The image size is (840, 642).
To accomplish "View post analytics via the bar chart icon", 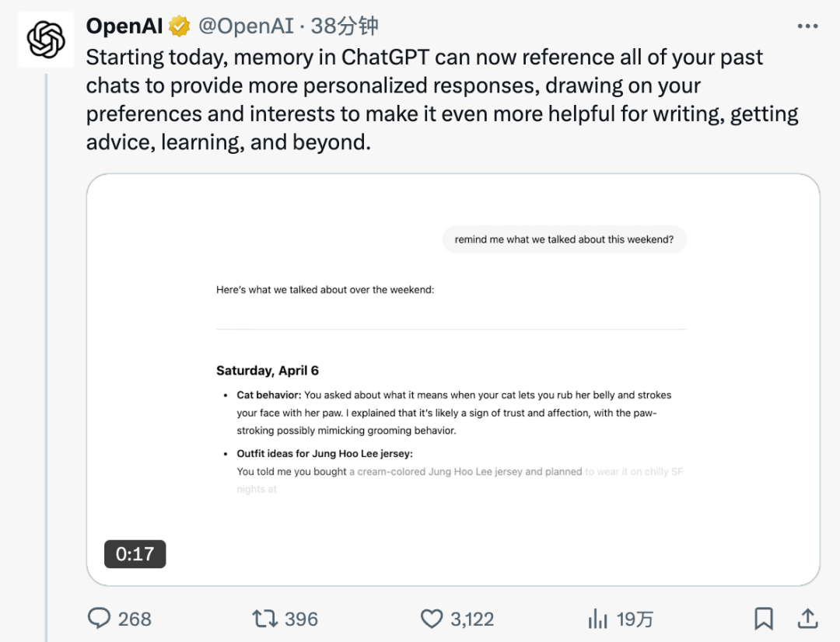I will click(x=597, y=619).
